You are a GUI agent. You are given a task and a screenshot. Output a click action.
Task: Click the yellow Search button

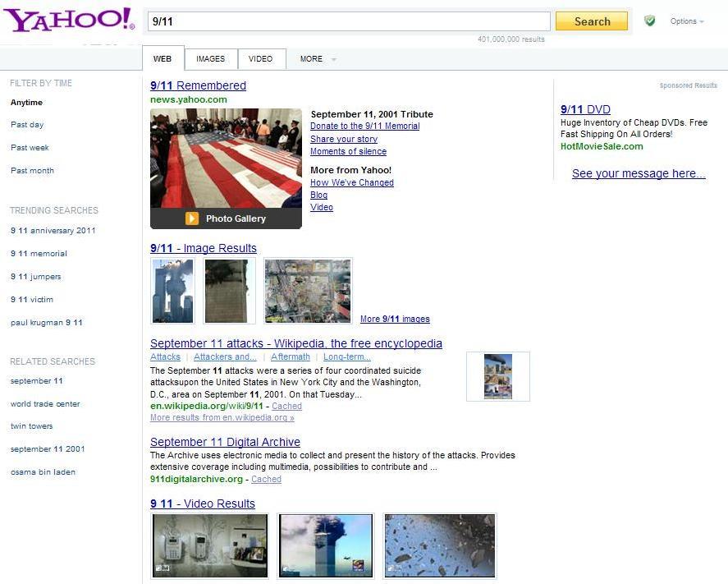point(592,21)
